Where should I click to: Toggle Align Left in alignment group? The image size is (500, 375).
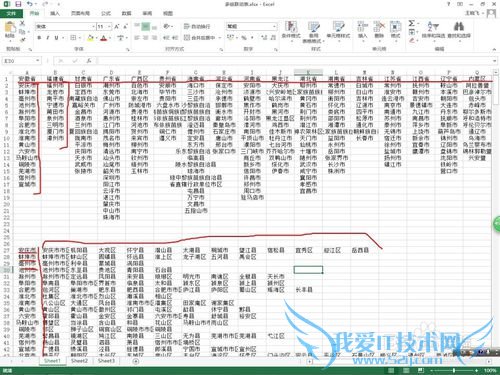coord(137,38)
